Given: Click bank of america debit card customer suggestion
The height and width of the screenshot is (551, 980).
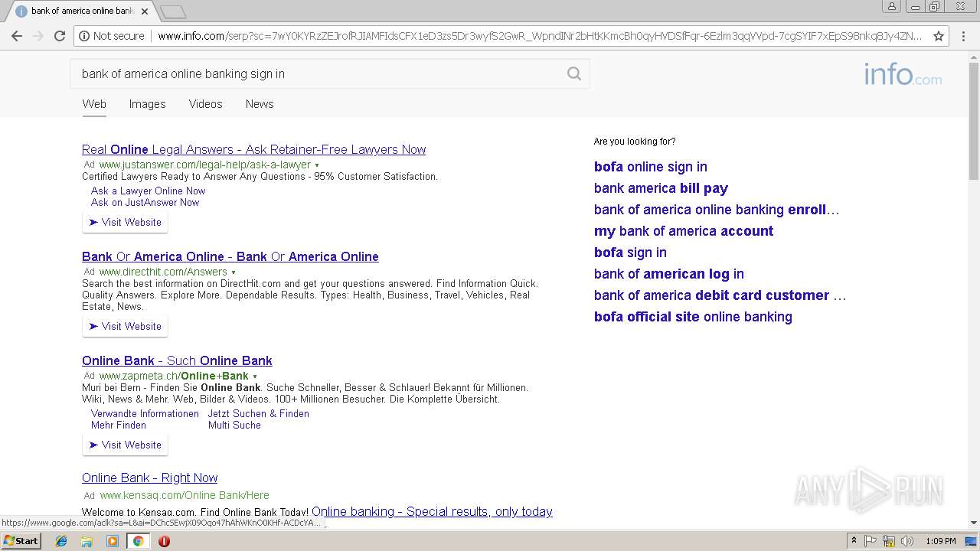Looking at the screenshot, I should (x=720, y=295).
